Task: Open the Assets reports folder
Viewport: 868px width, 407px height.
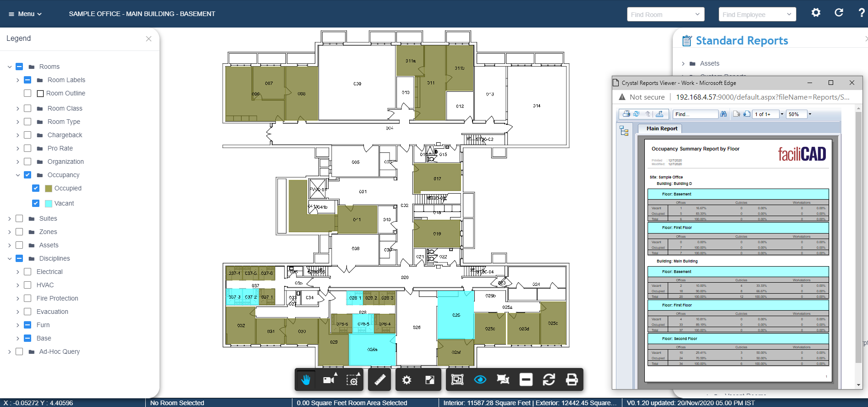Action: tap(709, 63)
